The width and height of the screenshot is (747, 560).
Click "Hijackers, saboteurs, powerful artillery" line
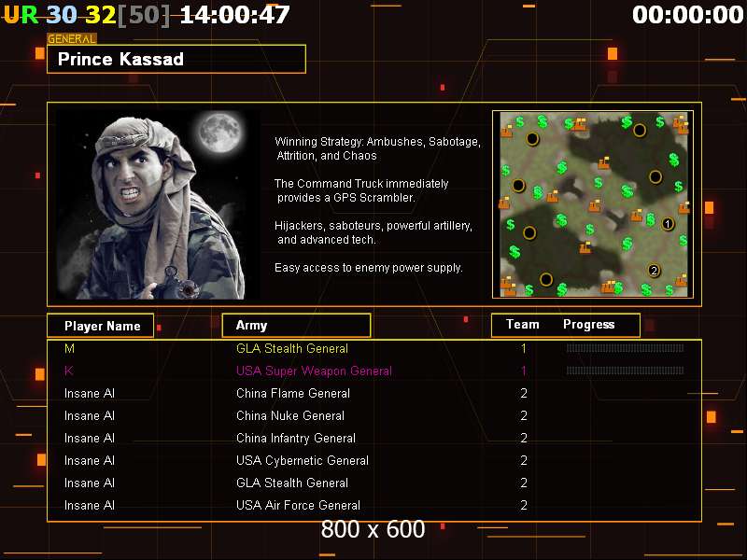[373, 225]
